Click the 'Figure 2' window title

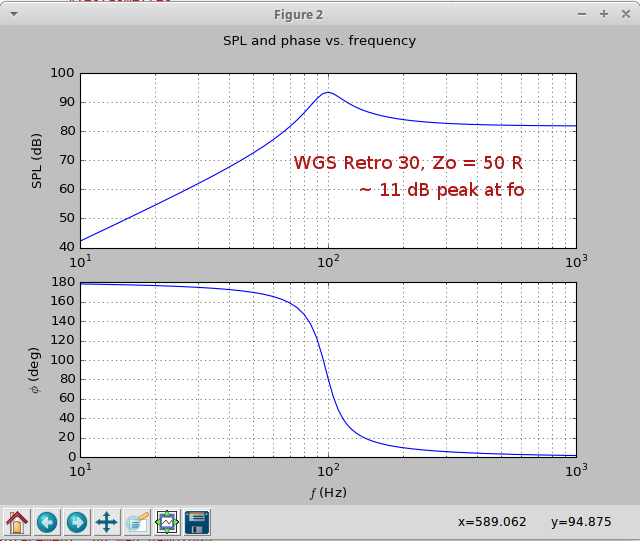tap(298, 15)
